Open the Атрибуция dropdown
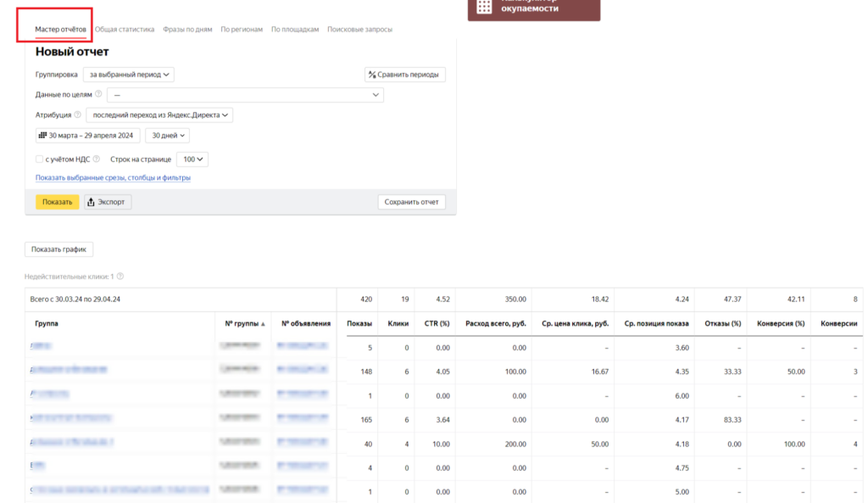868x503 pixels. click(x=159, y=115)
